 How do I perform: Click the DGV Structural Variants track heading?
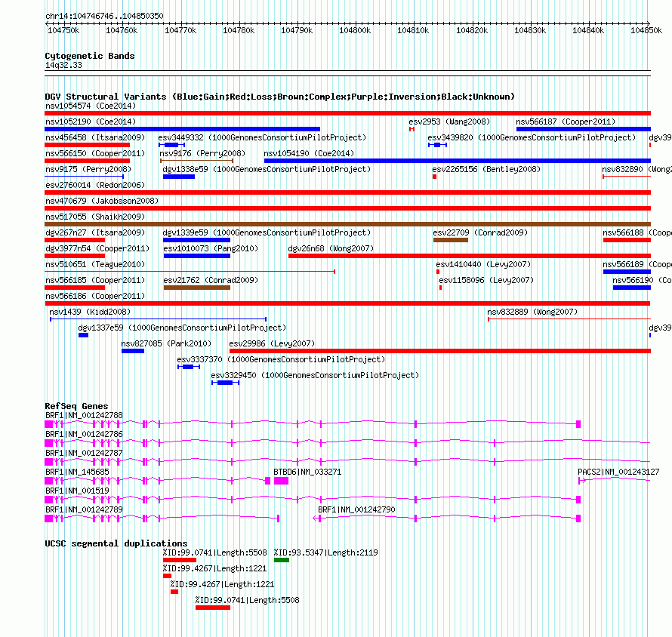point(279,97)
